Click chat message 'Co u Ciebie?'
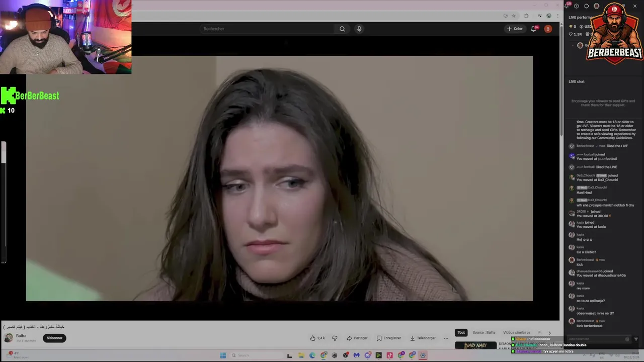The image size is (644, 362). (586, 252)
